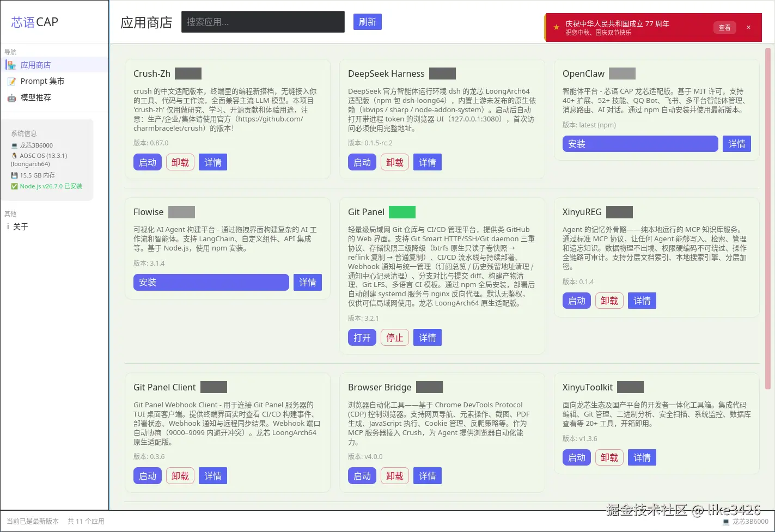
Task: Click the disk icon beside 15.5 GB 内存
Action: (14, 175)
